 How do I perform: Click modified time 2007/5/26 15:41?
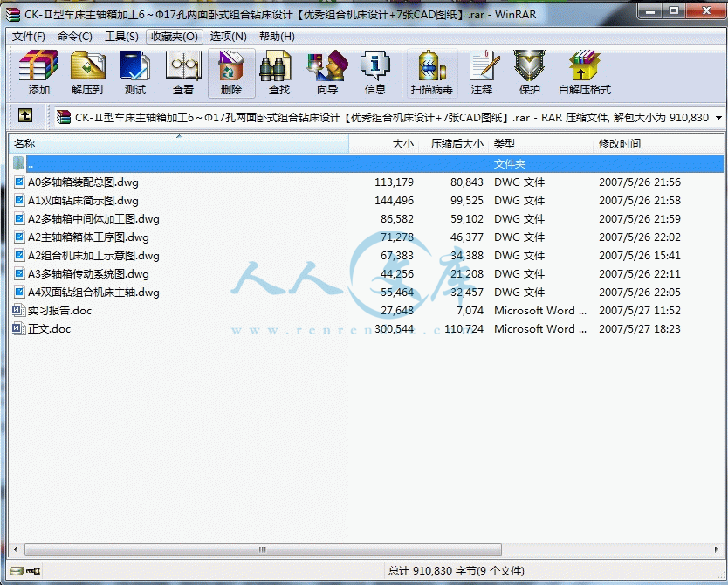639,255
